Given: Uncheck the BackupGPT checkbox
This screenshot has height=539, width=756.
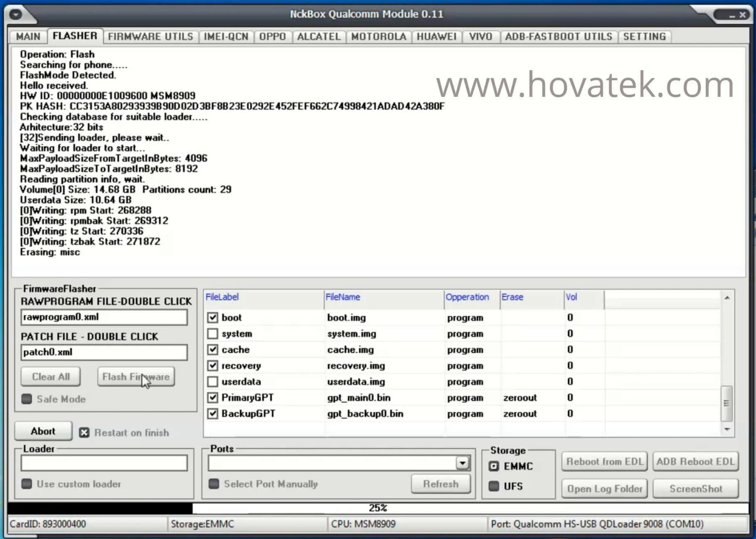Looking at the screenshot, I should (212, 413).
